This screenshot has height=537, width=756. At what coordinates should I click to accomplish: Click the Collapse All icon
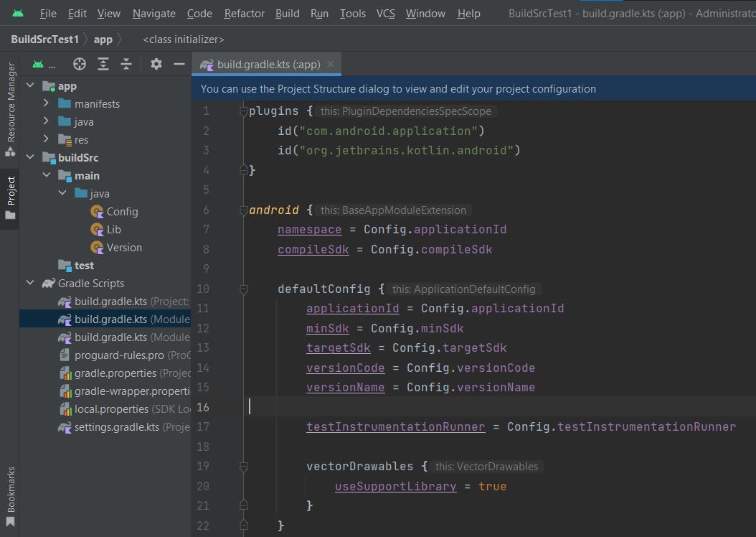126,64
